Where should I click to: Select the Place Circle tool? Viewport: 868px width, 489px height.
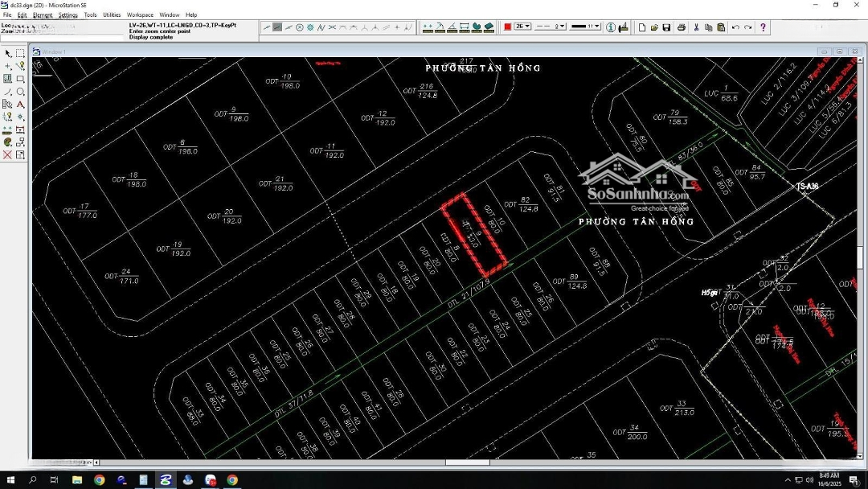(20, 92)
